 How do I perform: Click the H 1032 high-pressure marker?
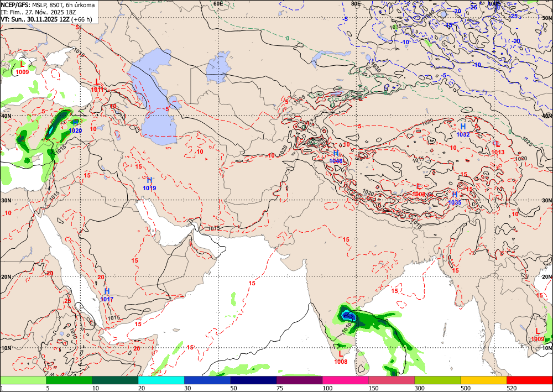coord(463,130)
